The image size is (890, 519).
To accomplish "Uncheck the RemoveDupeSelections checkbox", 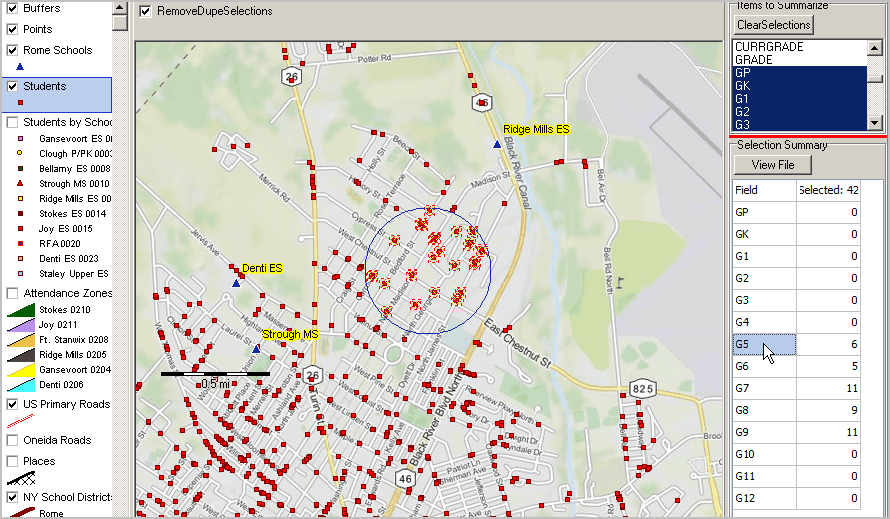I will pos(145,11).
